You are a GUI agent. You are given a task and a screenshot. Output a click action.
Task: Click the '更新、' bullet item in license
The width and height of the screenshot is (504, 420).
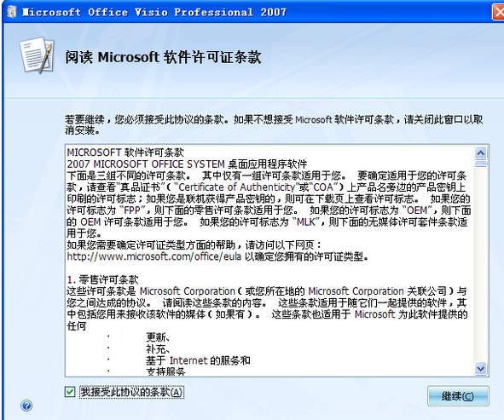158,337
